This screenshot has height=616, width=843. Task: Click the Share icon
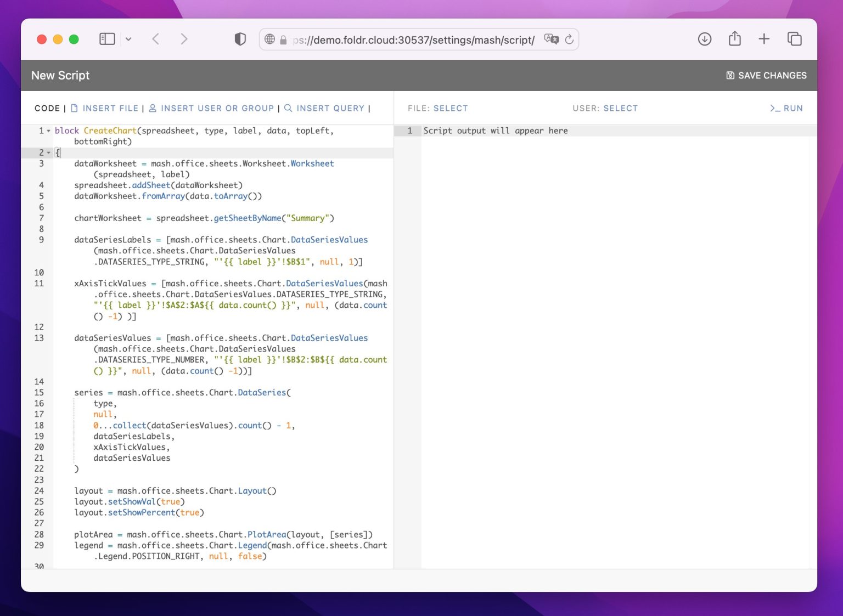(734, 39)
